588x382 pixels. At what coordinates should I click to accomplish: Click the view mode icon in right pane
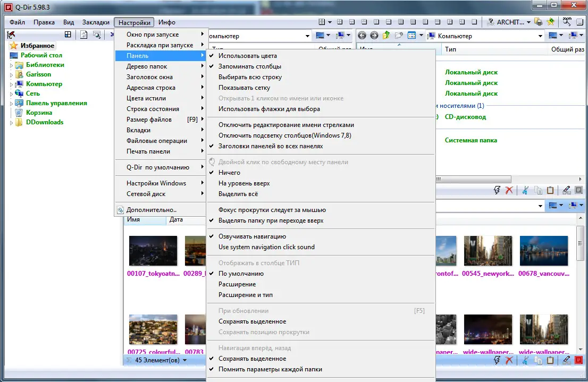tap(411, 36)
